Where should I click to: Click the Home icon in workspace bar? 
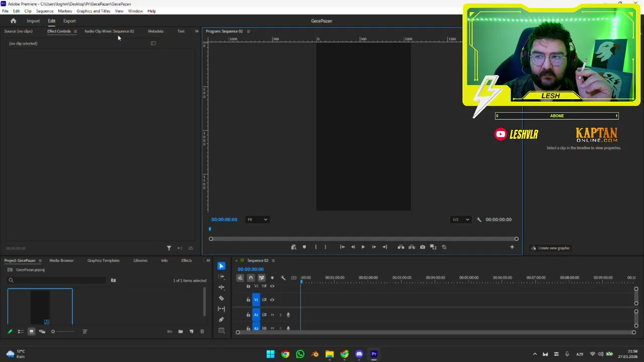13,21
